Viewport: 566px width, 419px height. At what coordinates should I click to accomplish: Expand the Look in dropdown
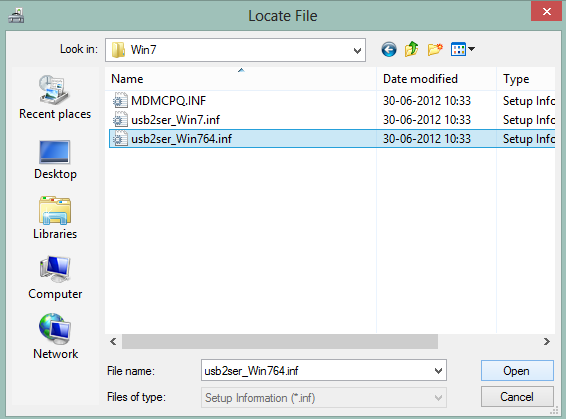click(x=357, y=50)
